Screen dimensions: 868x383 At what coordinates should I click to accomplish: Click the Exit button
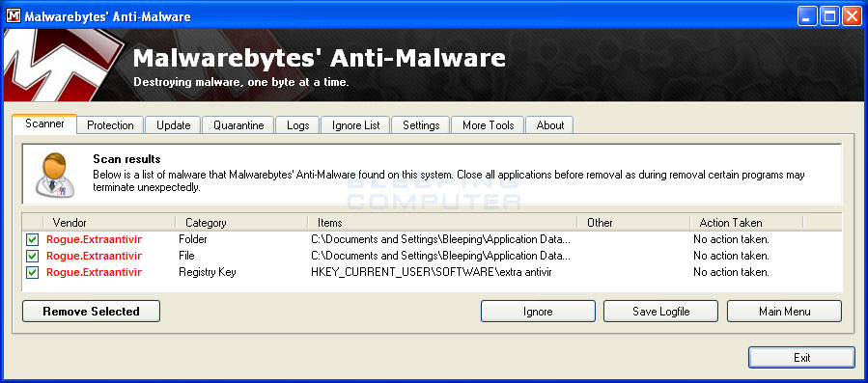pyautogui.click(x=801, y=357)
